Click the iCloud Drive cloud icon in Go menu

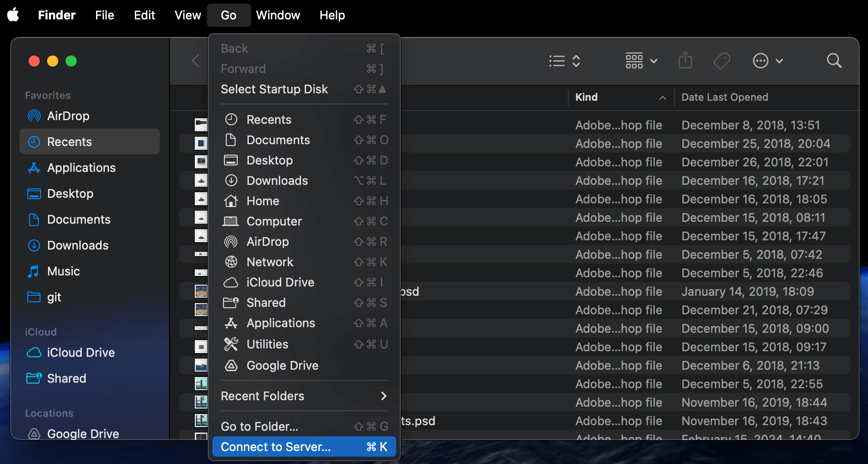(x=231, y=282)
